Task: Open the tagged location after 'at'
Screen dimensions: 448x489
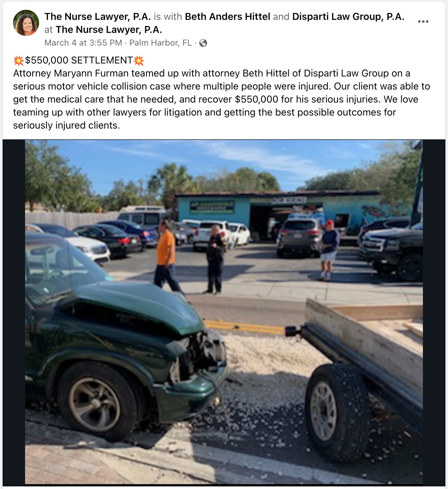Action: pos(109,30)
